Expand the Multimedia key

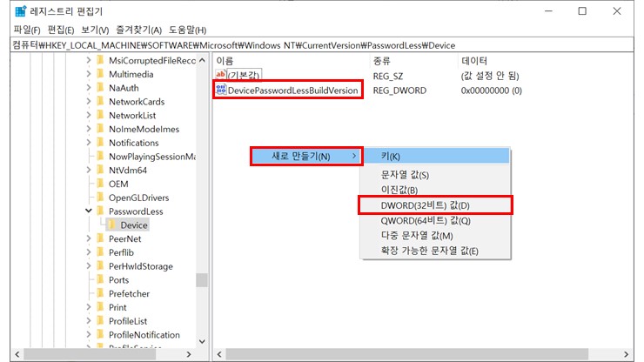coord(89,74)
